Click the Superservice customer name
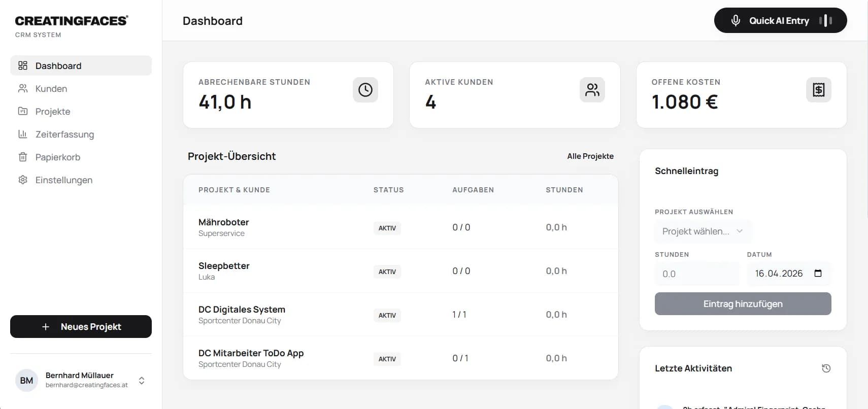The image size is (868, 409). point(221,233)
